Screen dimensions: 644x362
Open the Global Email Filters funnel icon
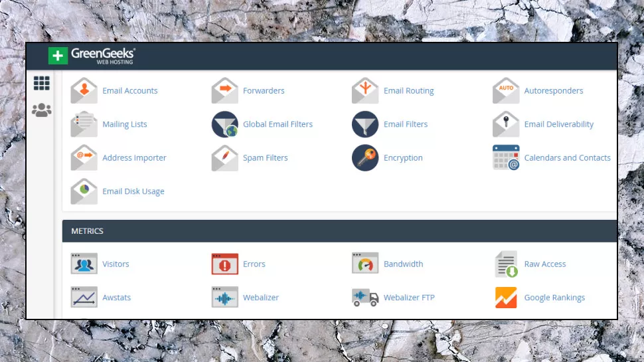(224, 124)
